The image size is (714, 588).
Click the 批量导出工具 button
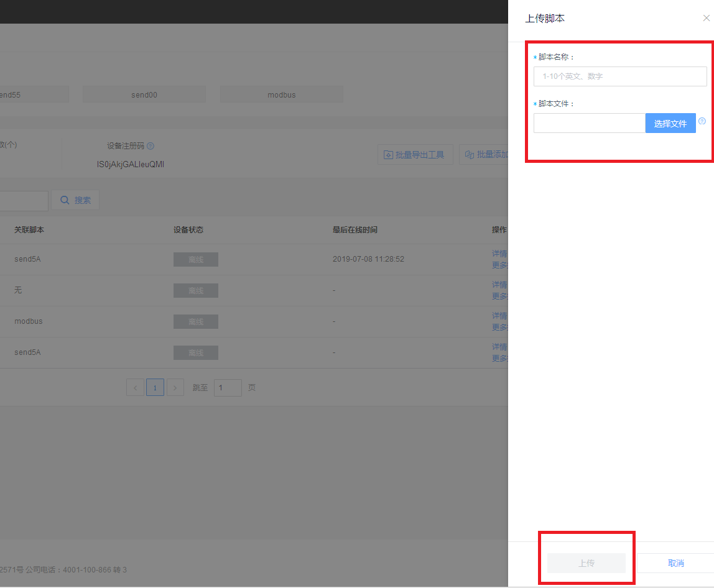[415, 155]
